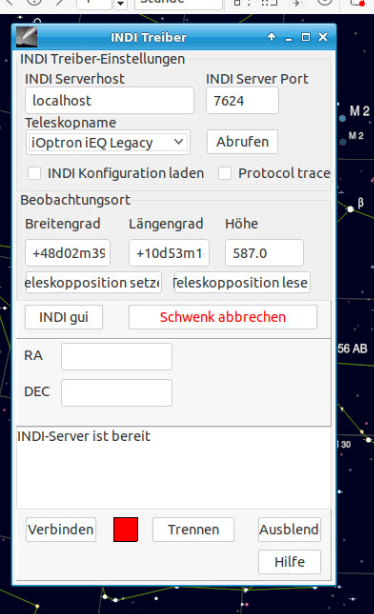Toggle the Protocol trace checkbox

pyautogui.click(x=224, y=173)
